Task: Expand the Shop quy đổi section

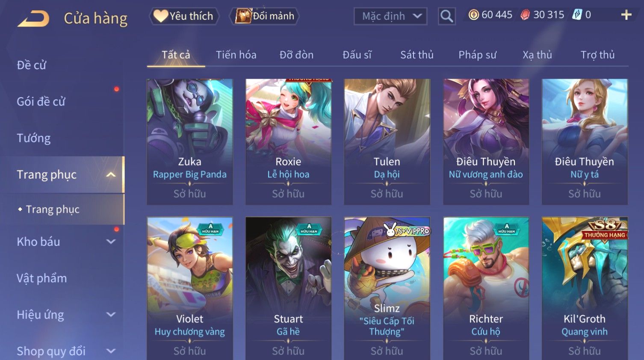Action: coord(111,351)
